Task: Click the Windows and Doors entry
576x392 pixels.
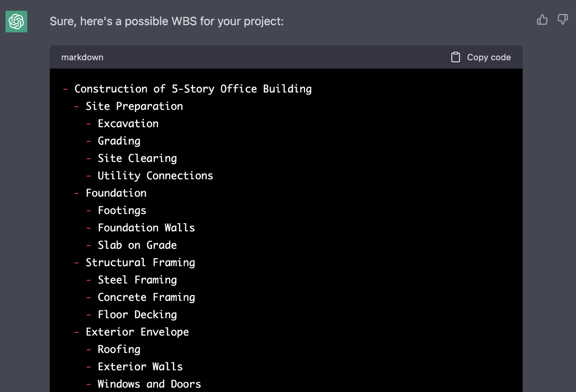Action: [149, 384]
